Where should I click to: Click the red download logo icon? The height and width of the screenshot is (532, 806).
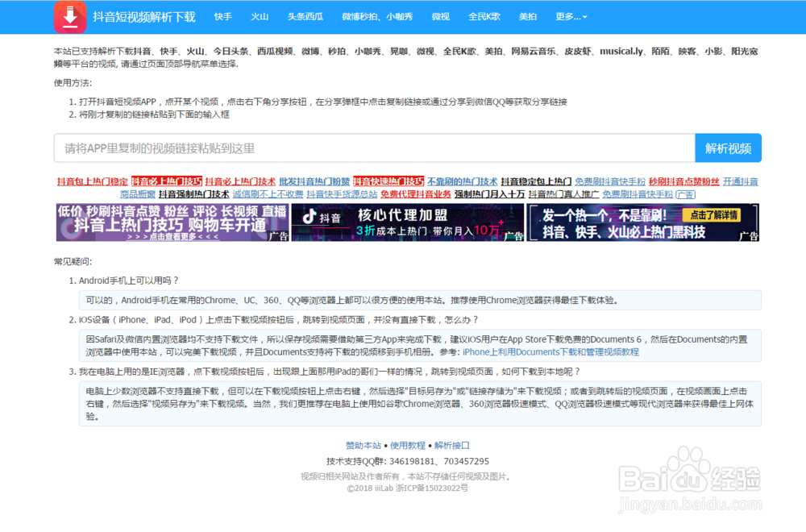(x=70, y=16)
